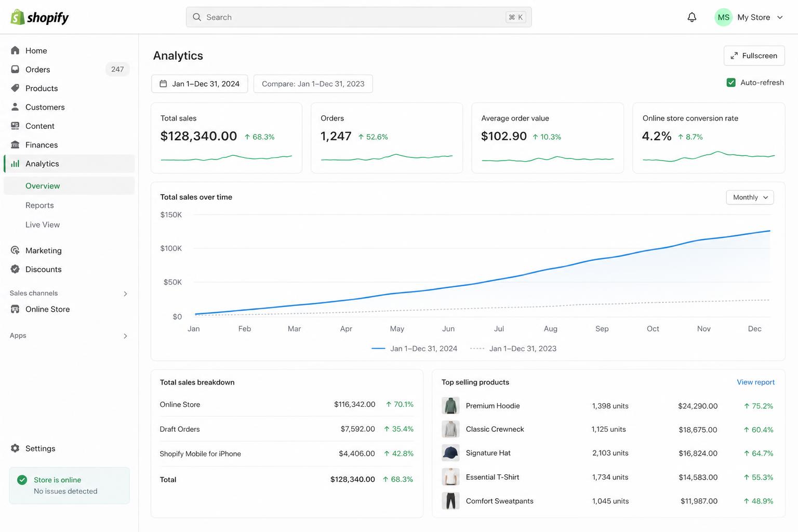Open the Jan 1–Dec 31, 2024 date picker
798x532 pixels.
(199, 84)
